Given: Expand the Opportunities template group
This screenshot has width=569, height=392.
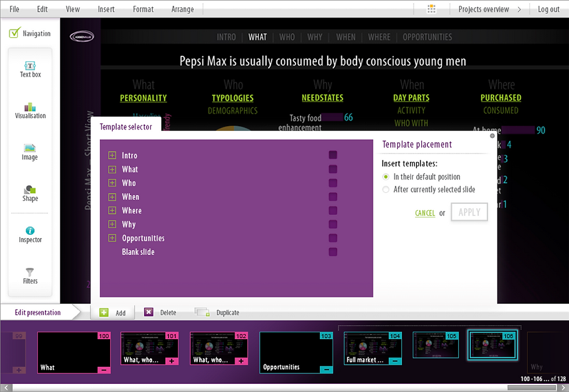Looking at the screenshot, I should [x=112, y=238].
